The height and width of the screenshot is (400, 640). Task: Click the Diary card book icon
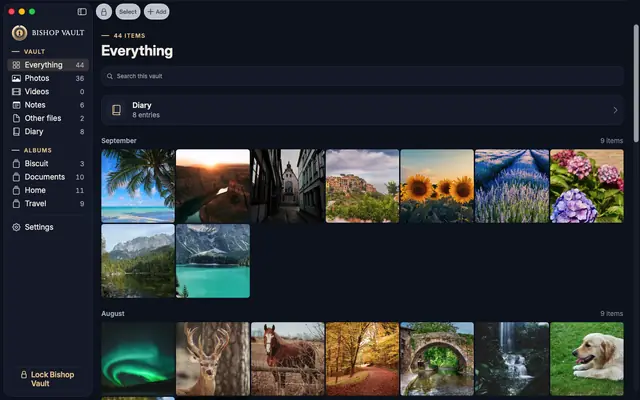(116, 110)
